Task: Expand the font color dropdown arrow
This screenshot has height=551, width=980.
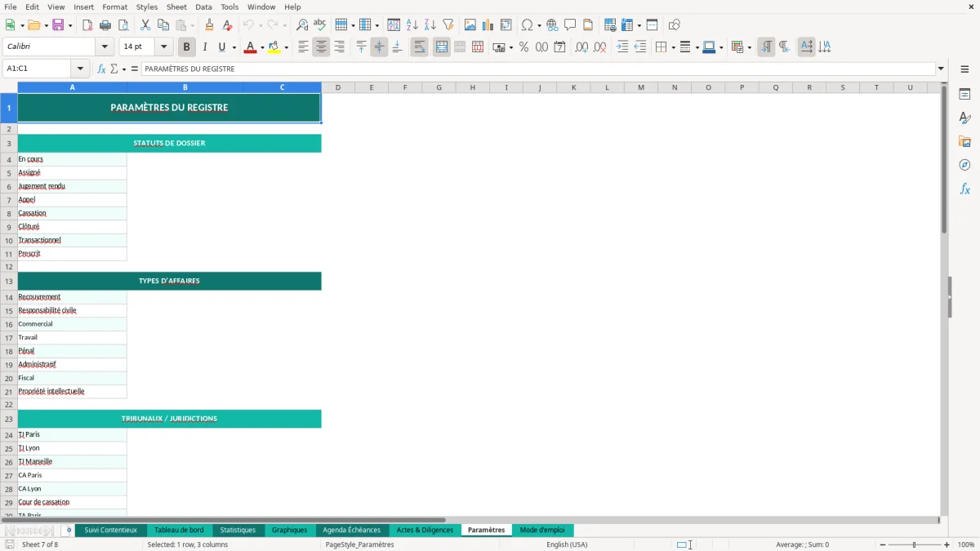Action: pyautogui.click(x=261, y=47)
